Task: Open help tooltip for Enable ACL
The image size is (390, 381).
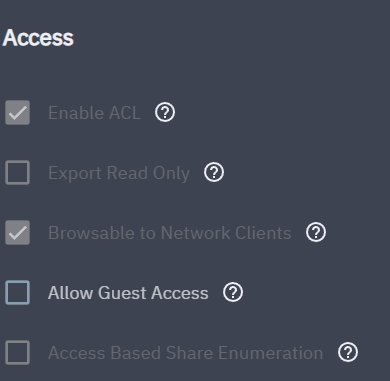Action: pos(165,112)
